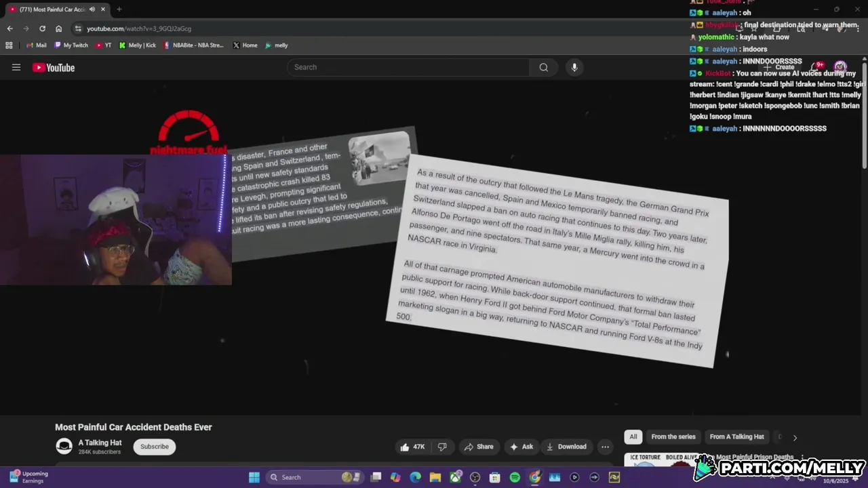Mute the tab via speaker icon

(92, 9)
